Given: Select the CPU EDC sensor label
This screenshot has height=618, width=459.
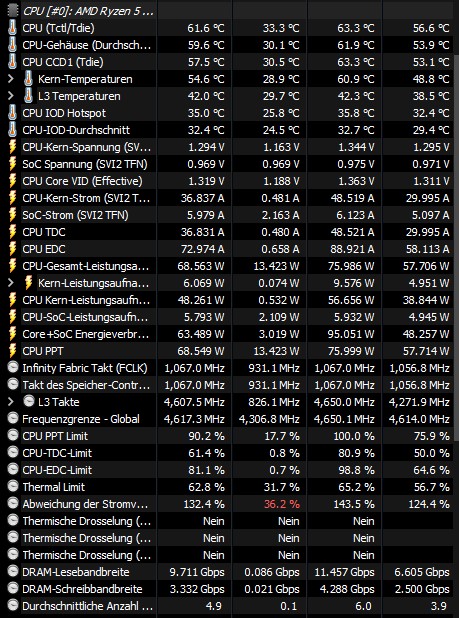Looking at the screenshot, I should (44, 249).
